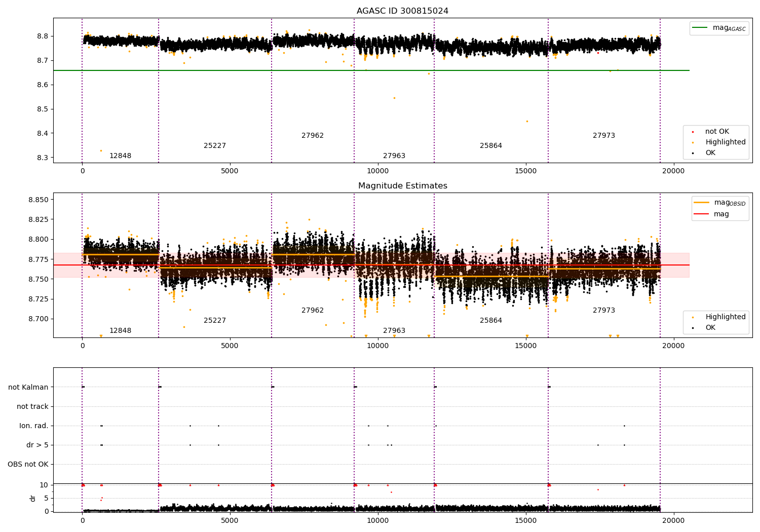This screenshot has height=532, width=760.
Task: Select the mag OBSID legend entry
Action: (x=720, y=203)
